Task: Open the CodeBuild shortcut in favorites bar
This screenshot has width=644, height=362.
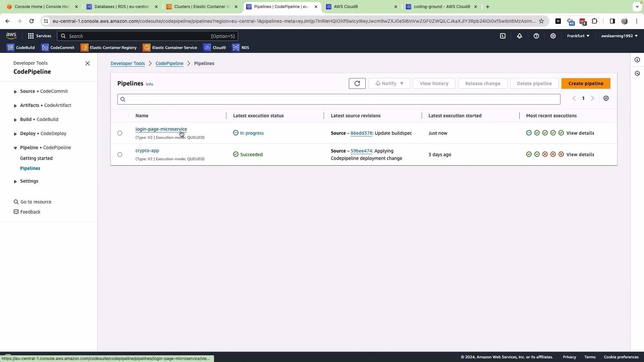Action: [x=21, y=48]
